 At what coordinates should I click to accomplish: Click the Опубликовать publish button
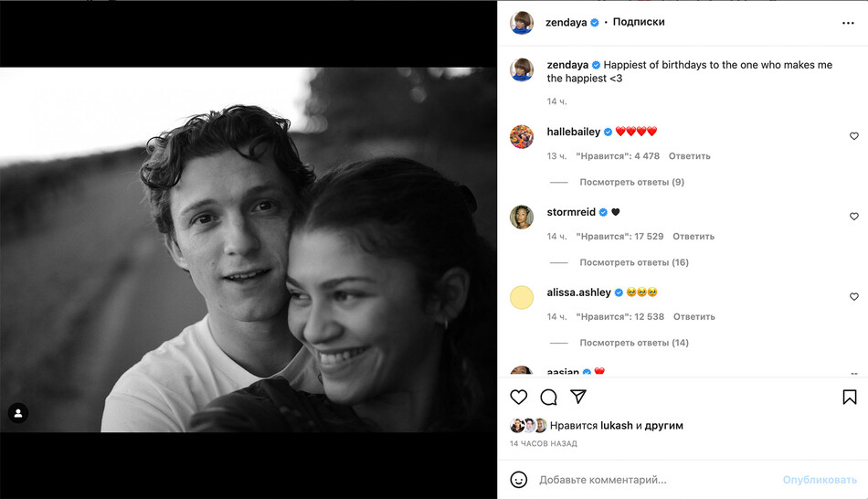pyautogui.click(x=820, y=480)
